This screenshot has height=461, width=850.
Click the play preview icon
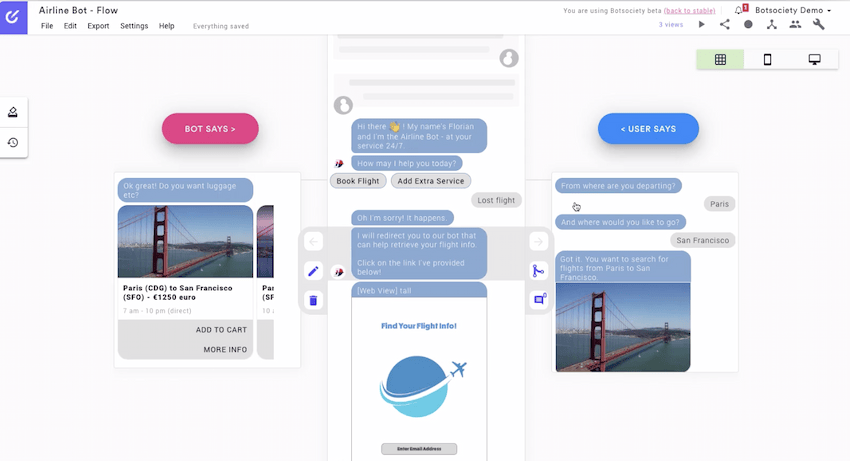tap(701, 24)
